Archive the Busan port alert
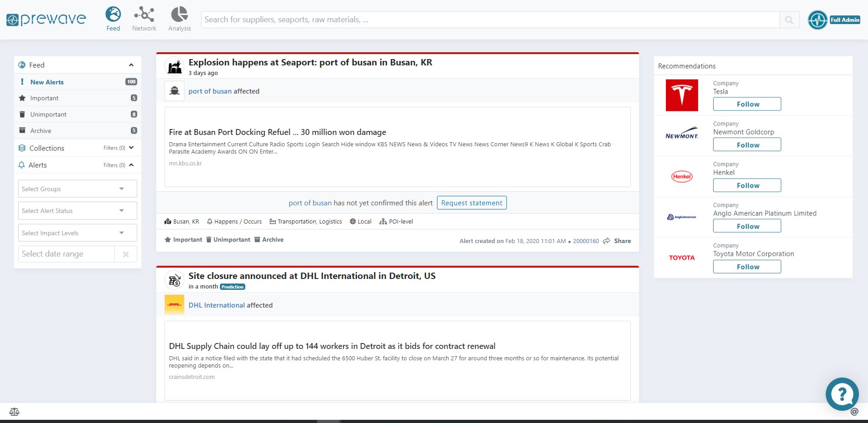This screenshot has width=868, height=423. (x=269, y=240)
